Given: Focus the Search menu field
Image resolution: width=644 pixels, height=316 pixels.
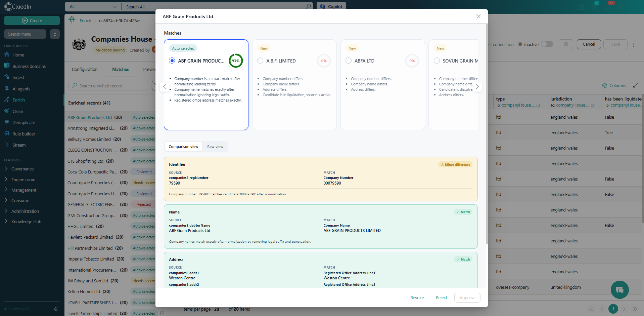Looking at the screenshot, I should [x=25, y=34].
